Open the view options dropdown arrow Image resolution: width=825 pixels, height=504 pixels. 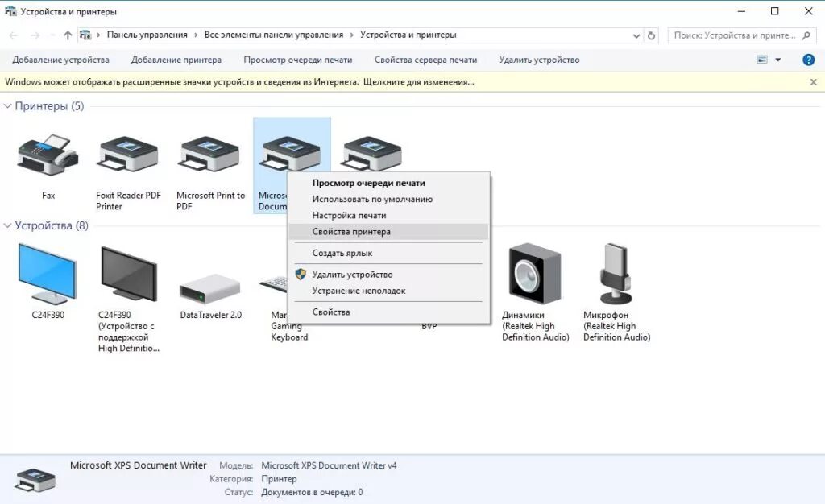click(778, 60)
